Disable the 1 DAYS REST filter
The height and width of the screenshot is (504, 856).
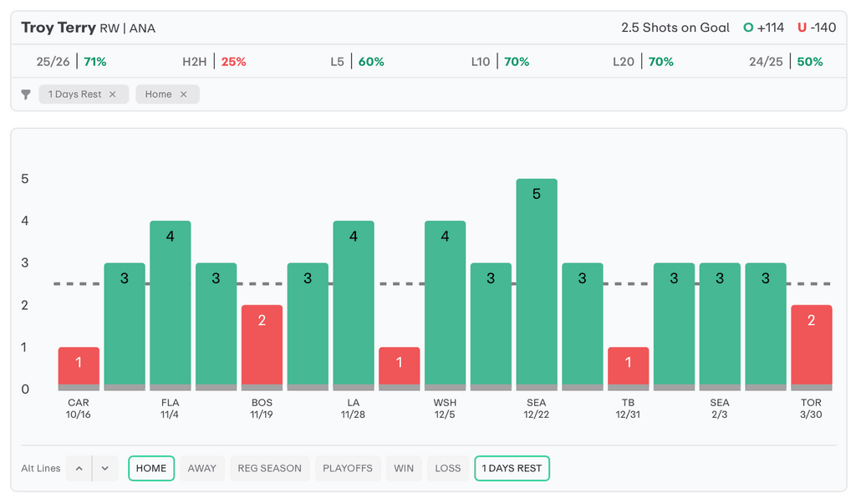(512, 468)
